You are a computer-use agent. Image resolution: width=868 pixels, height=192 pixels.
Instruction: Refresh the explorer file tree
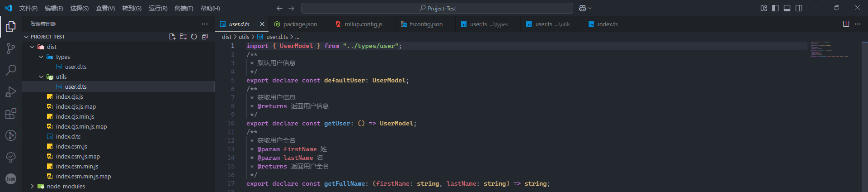click(x=194, y=37)
